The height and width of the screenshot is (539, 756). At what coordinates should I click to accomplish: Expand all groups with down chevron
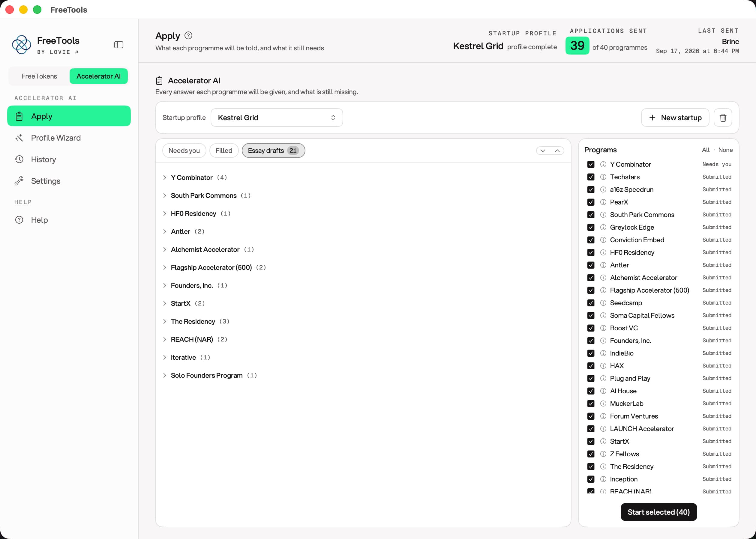[543, 151]
